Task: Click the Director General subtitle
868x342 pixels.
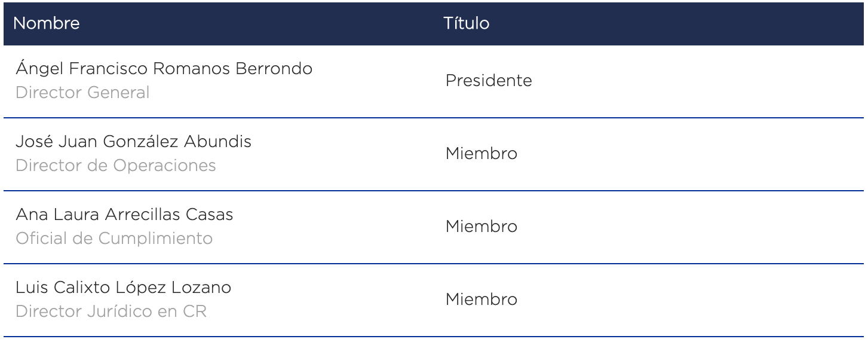Action: [82, 93]
